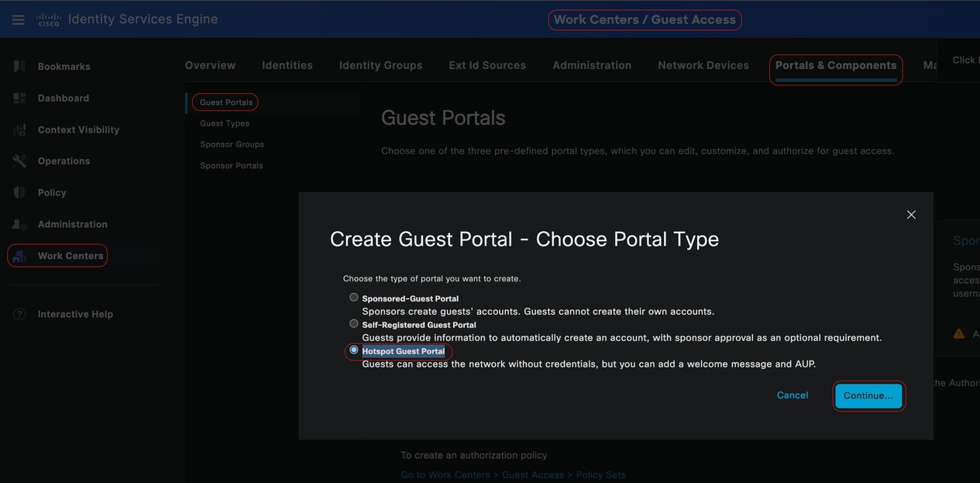Select the Sponsored-Guest Portal radio button
Image resolution: width=980 pixels, height=483 pixels.
click(x=354, y=297)
